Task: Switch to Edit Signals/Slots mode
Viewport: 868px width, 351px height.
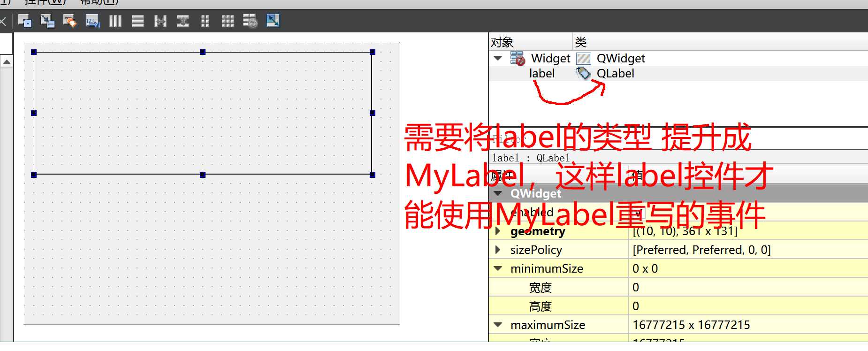Action: (47, 21)
